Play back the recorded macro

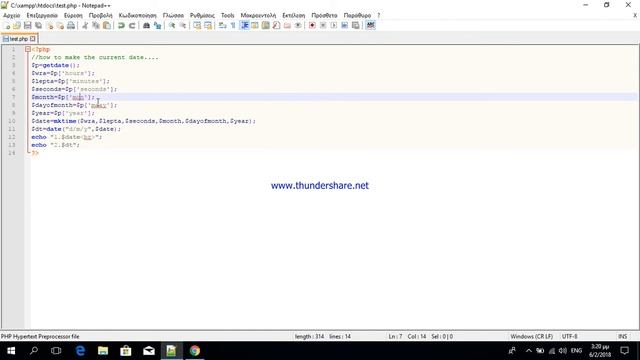[333, 25]
